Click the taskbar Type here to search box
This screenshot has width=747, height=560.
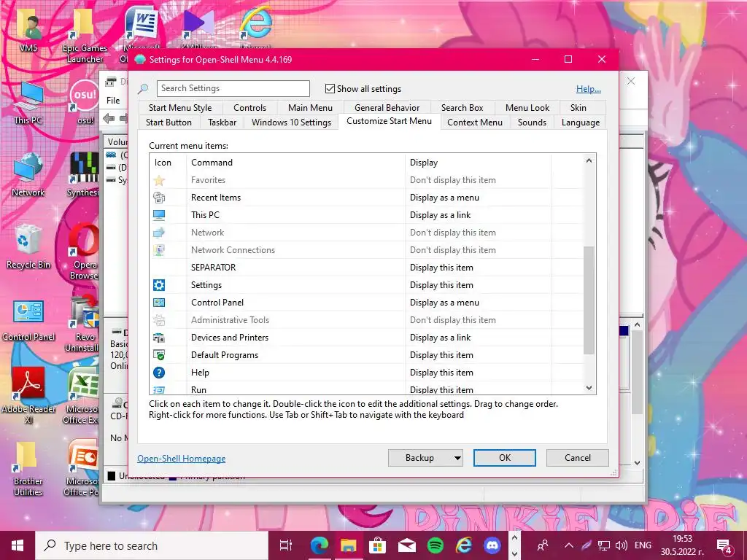[152, 545]
